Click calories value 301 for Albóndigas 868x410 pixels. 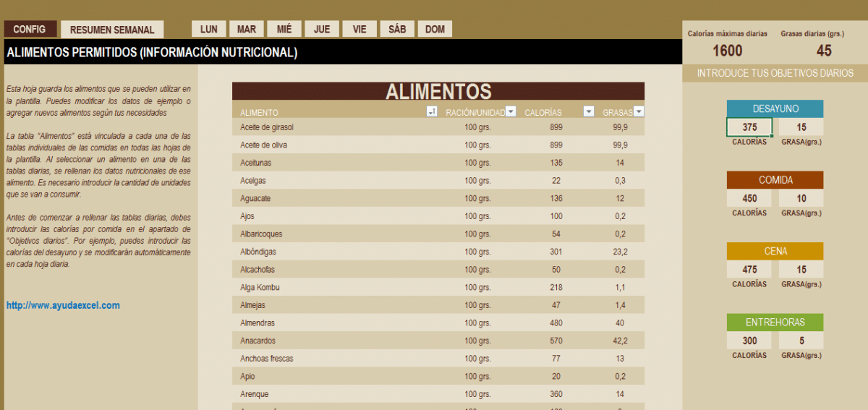point(556,252)
